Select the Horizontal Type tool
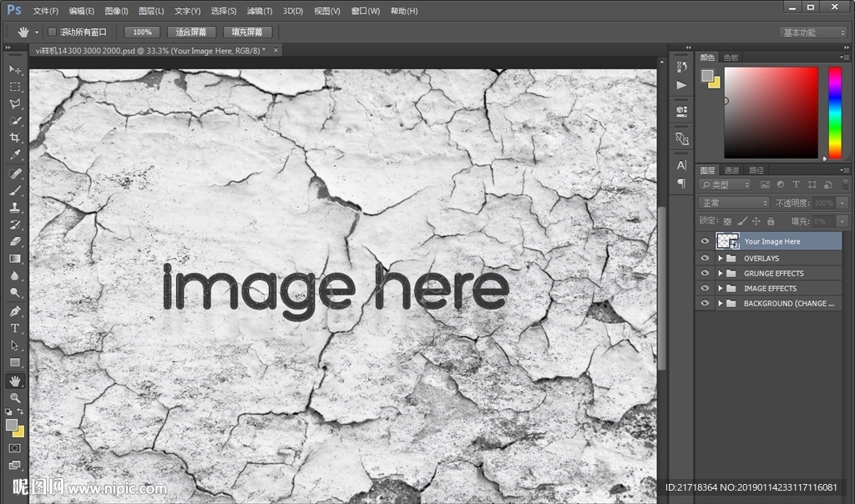Image resolution: width=855 pixels, height=504 pixels. pyautogui.click(x=15, y=328)
